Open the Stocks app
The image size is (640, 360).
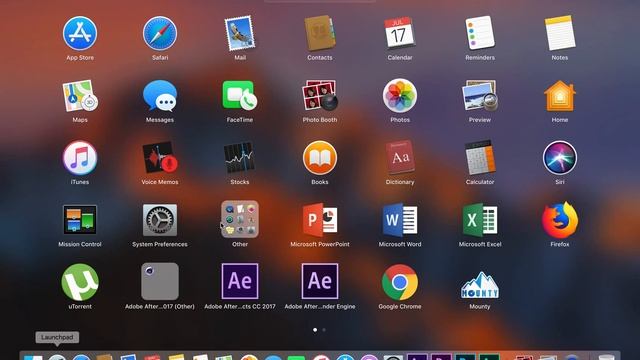[x=240, y=158]
